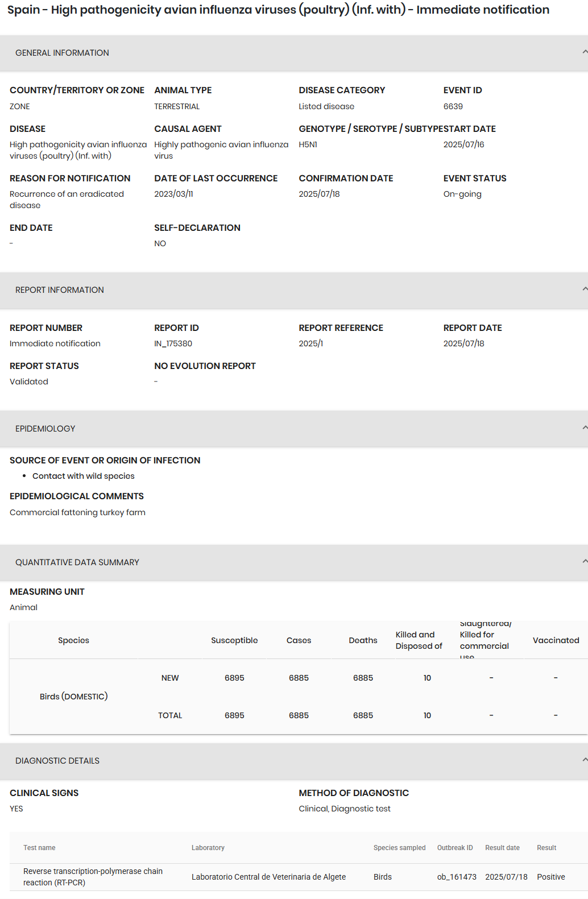Toggle the Quantitative Data Summary chevron icon
The width and height of the screenshot is (588, 899).
point(584,562)
